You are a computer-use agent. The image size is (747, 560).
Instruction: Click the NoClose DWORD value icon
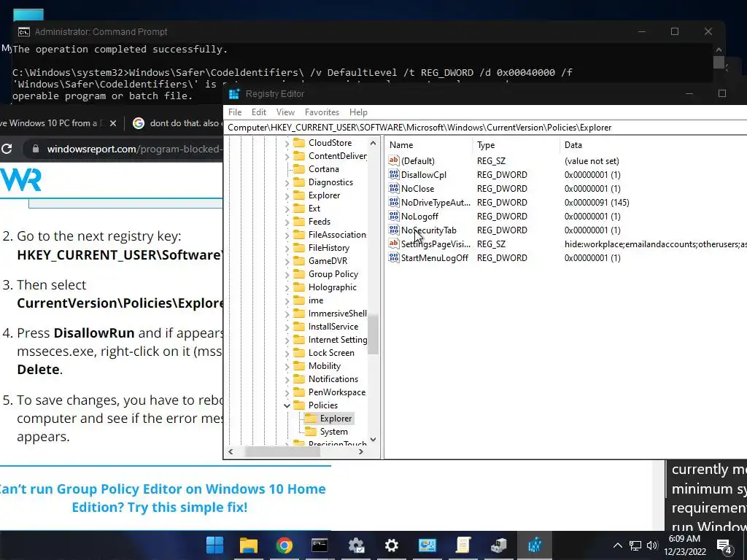pyautogui.click(x=393, y=189)
